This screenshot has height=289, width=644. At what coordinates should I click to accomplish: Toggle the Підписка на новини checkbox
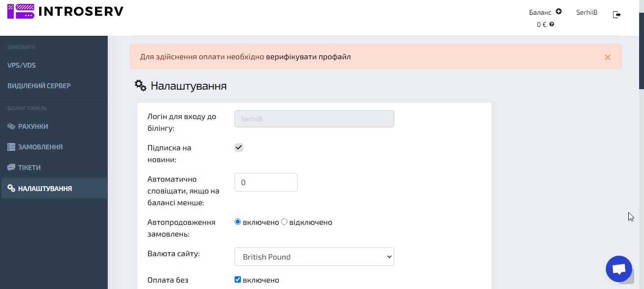239,147
